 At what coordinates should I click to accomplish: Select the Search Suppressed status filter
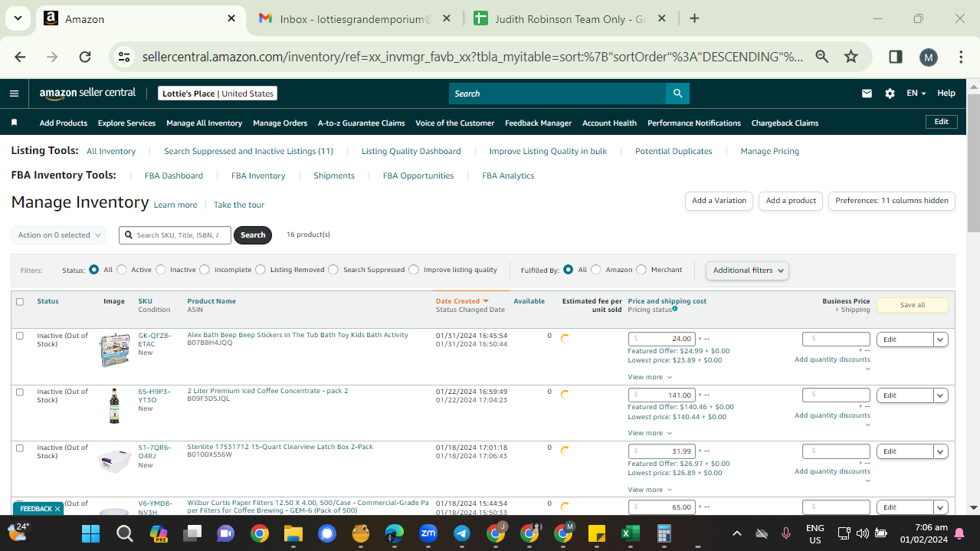[333, 270]
